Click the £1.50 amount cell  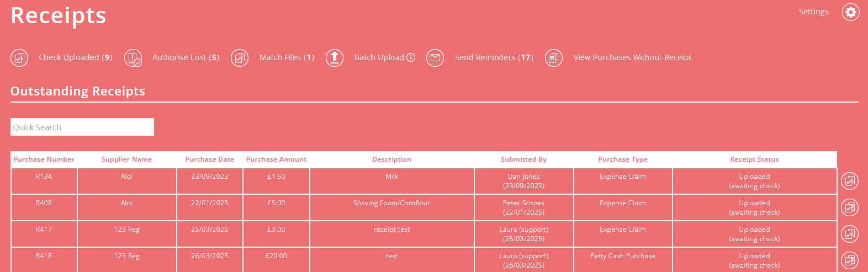276,181
